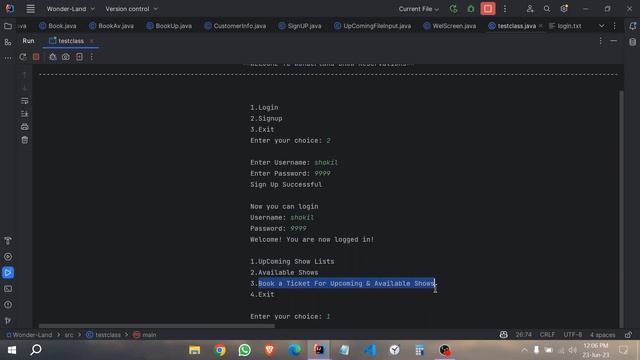Open the More Actions menu in title bar
Image resolution: width=640 pixels, height=360 pixels.
(505, 9)
